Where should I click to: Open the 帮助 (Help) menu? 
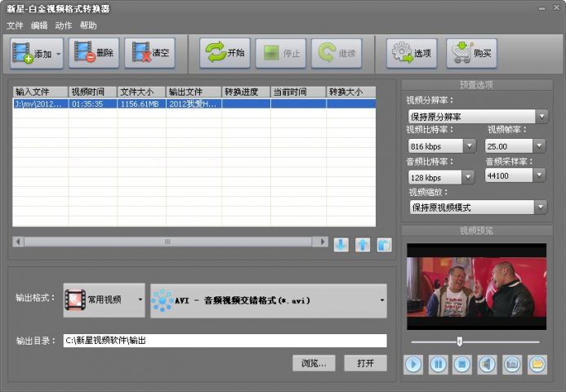[88, 25]
